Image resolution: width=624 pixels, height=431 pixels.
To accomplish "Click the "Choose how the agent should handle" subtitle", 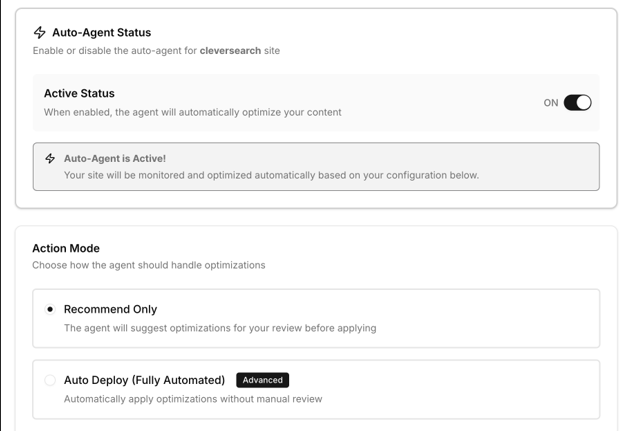I will coord(148,265).
